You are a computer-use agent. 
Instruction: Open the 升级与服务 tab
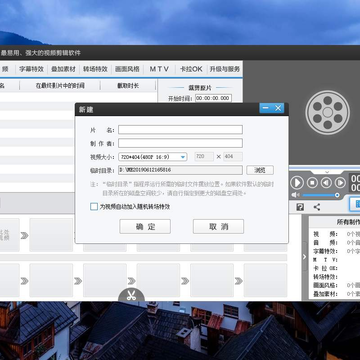225,69
